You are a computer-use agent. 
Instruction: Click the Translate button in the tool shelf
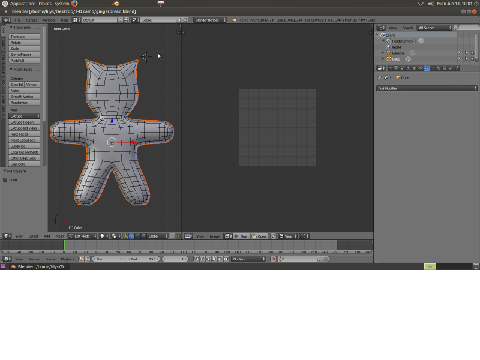coord(24,37)
